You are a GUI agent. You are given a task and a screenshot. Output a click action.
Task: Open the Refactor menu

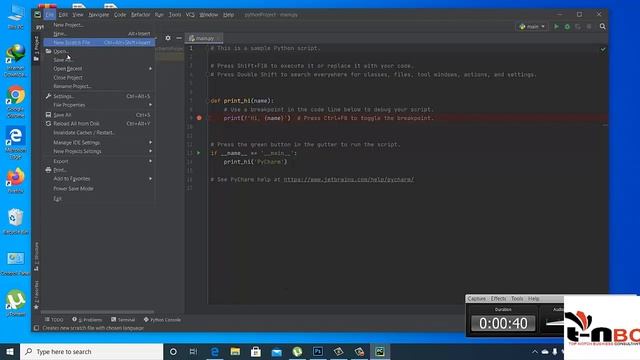[140, 15]
